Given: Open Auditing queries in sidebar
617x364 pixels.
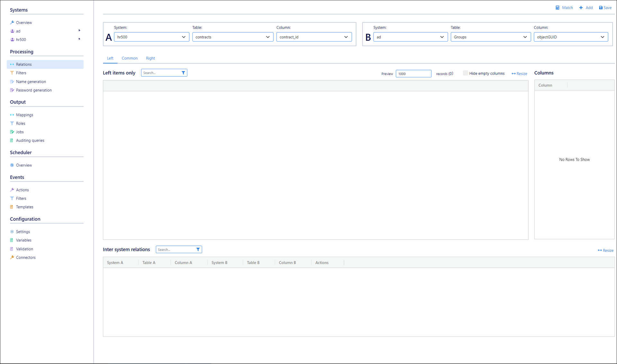Looking at the screenshot, I should pos(30,140).
